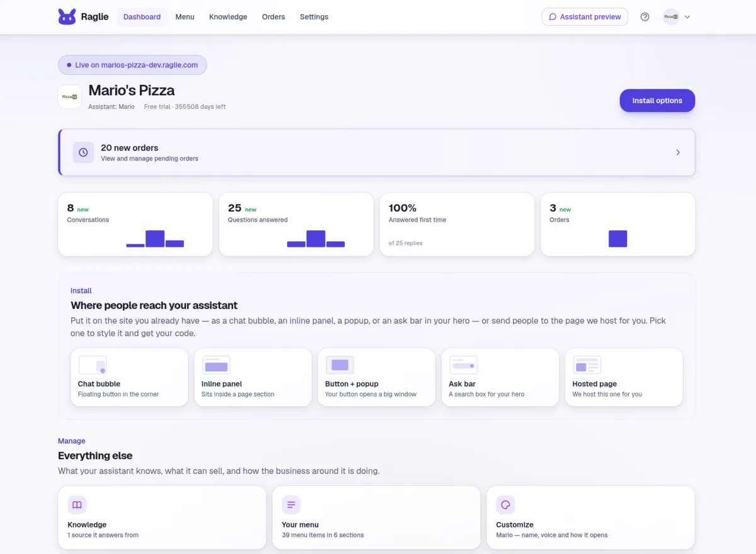Image resolution: width=756 pixels, height=554 pixels.
Task: Select the Button + popup install option
Action: pos(377,377)
